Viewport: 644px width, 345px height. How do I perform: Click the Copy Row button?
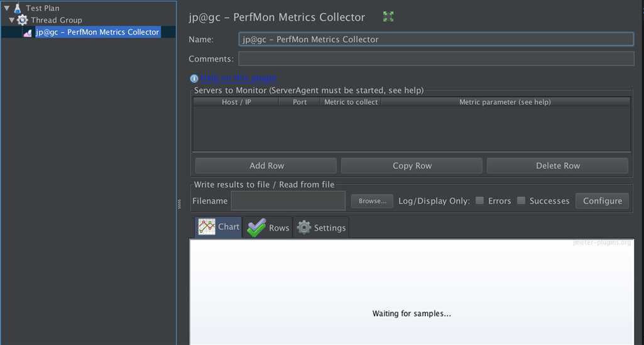pos(412,165)
